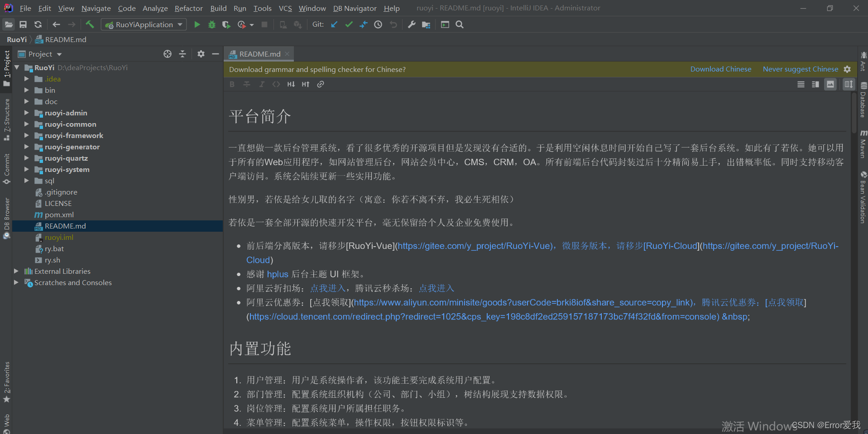Screen dimensions: 868x434
Task: Select ry.bat file in tree
Action: (54, 248)
